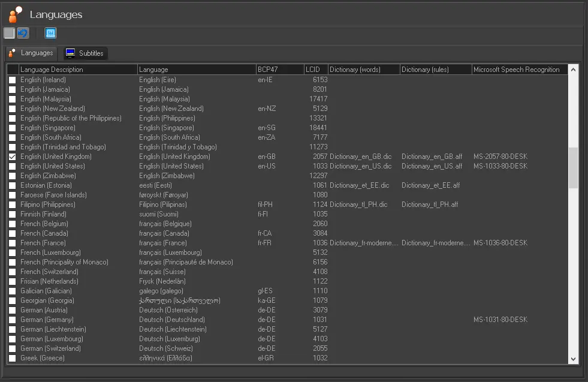Select the Dictionary_en_GB.dic cell
Viewport: 588px width, 382px height.
[360, 157]
